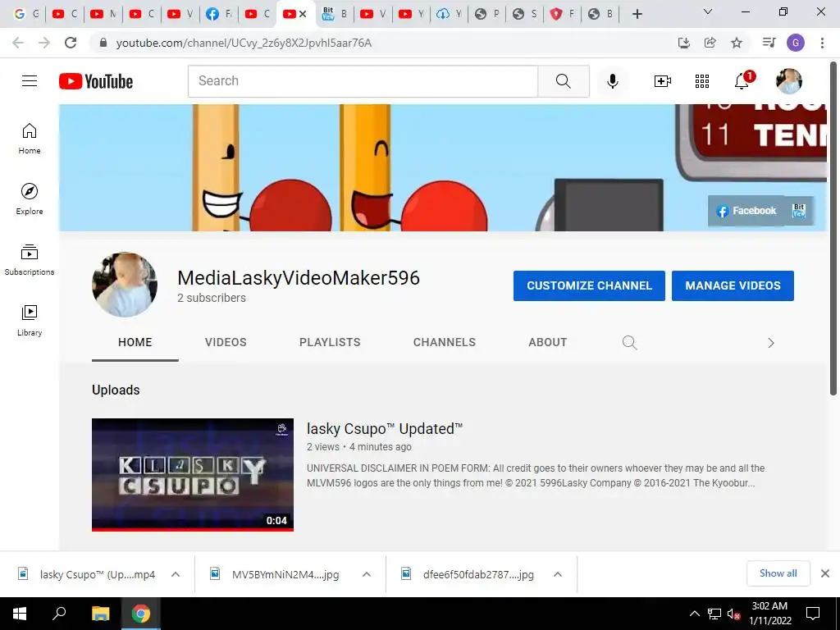Click the search magnifier button

[x=564, y=81]
